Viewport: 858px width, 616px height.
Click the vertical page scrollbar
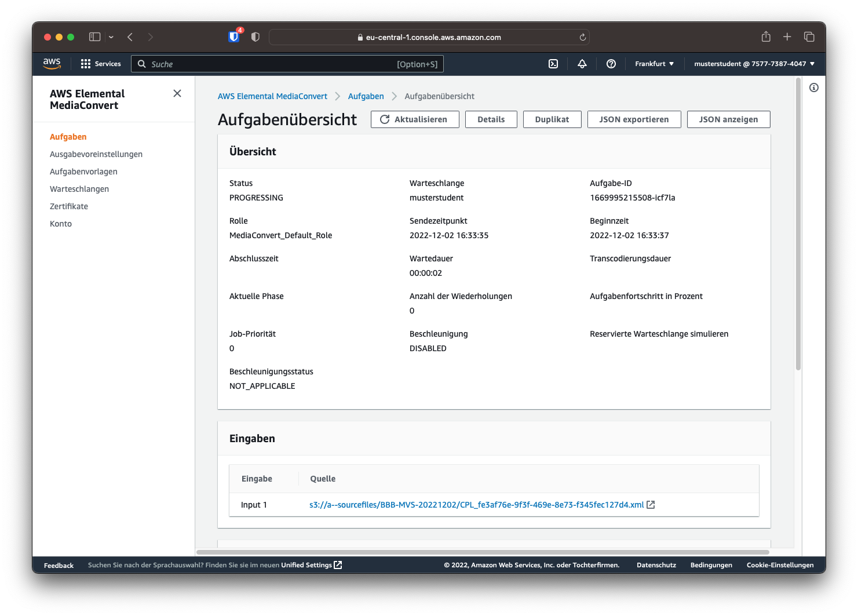point(798,225)
